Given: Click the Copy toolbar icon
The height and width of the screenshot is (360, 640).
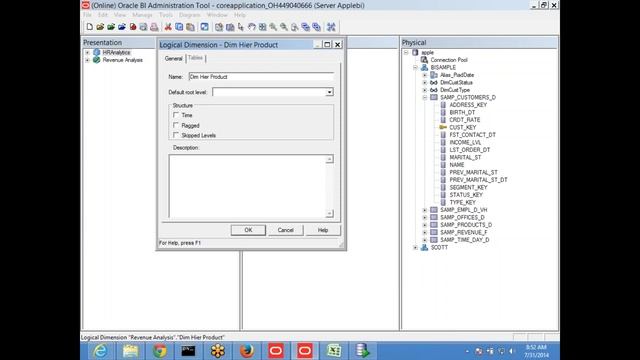Looking at the screenshot, I should click(179, 27).
